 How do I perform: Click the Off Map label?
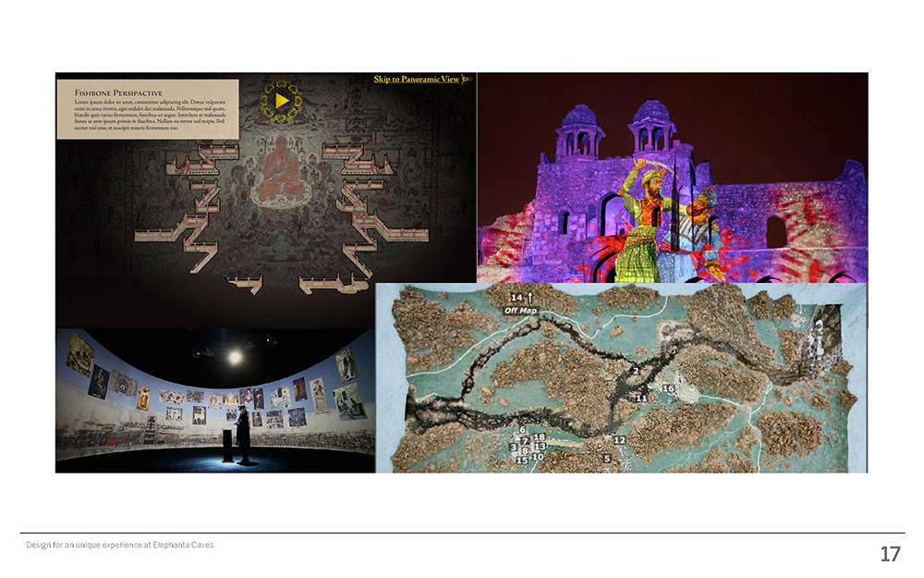pyautogui.click(x=520, y=310)
